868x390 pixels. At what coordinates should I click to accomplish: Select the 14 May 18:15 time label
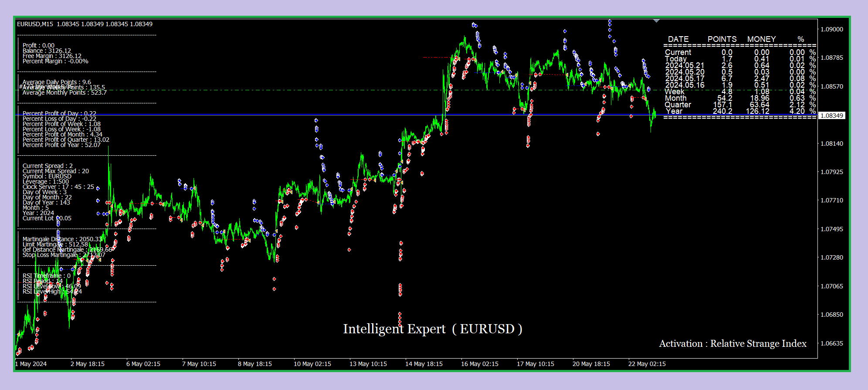pos(424,364)
